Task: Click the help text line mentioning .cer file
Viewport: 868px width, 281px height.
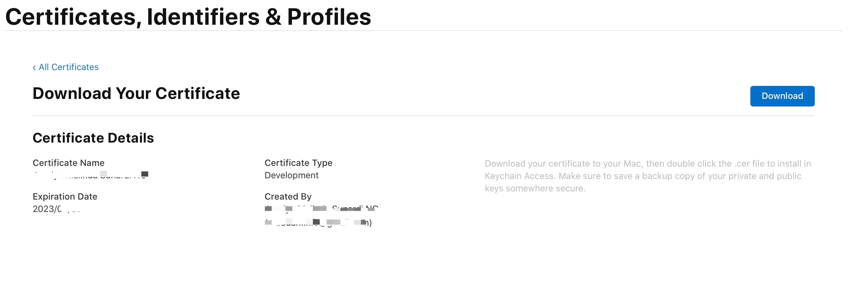Action: [x=647, y=164]
